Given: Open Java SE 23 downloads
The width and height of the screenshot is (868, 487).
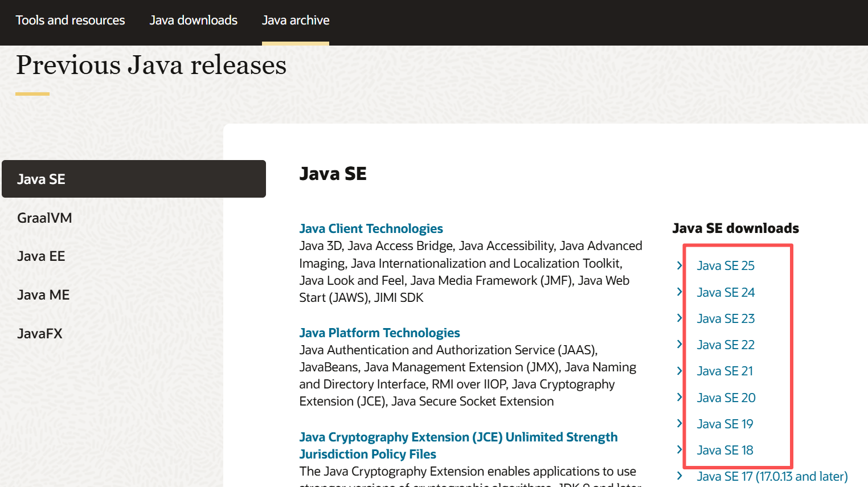Looking at the screenshot, I should tap(725, 319).
